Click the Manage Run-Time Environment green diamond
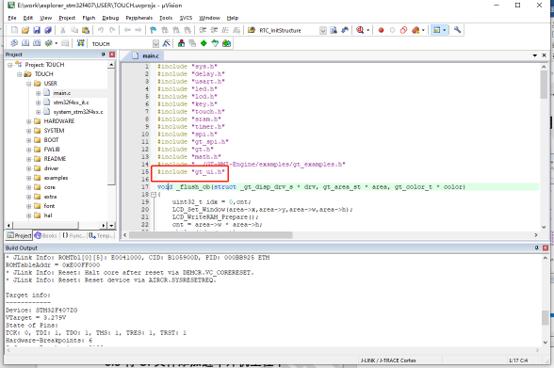The image size is (554, 368). click(x=204, y=43)
